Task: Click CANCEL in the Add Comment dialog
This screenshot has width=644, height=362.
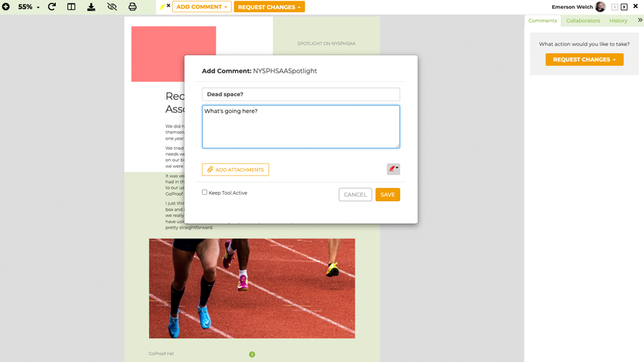Action: click(355, 195)
